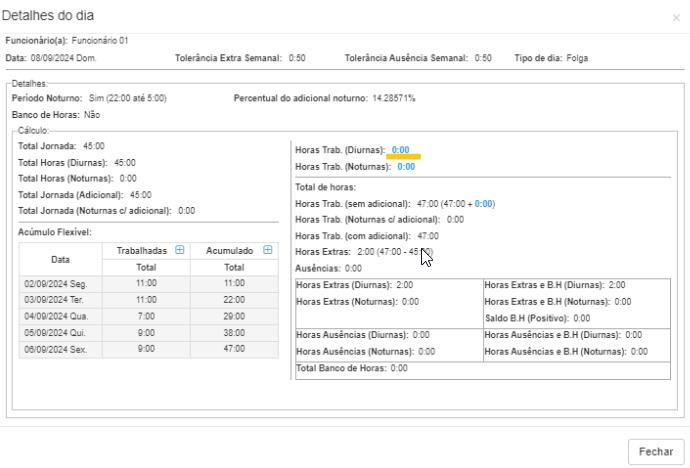Open the Horas Trab. (Diurnas) 0:00 link
This screenshot has width=690, height=468.
(x=400, y=150)
